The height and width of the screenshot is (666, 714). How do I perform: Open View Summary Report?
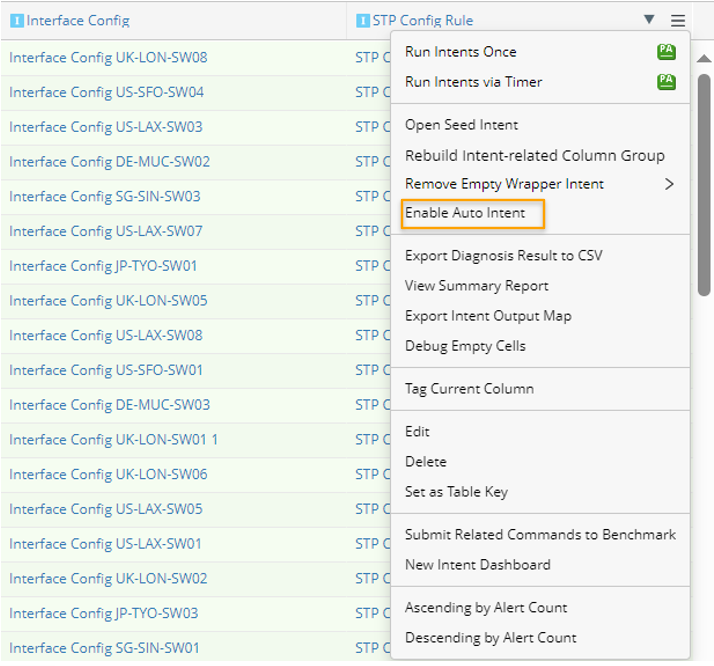[476, 286]
